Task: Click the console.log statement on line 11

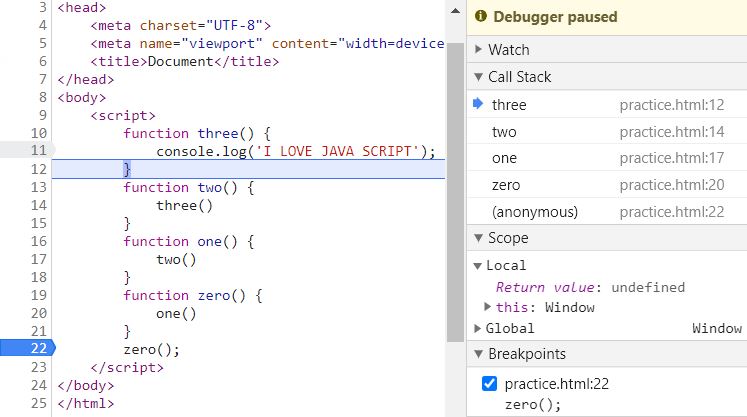Action: click(x=296, y=152)
